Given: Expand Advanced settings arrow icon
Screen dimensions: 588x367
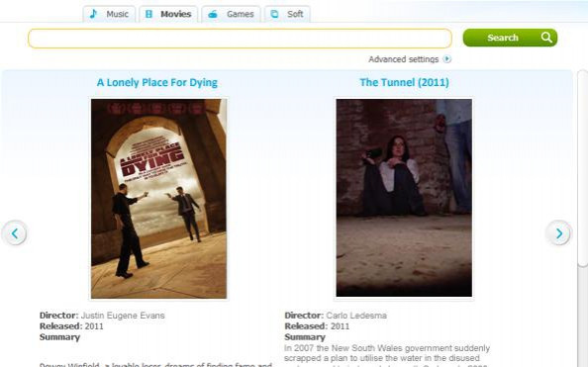Looking at the screenshot, I should pyautogui.click(x=446, y=58).
